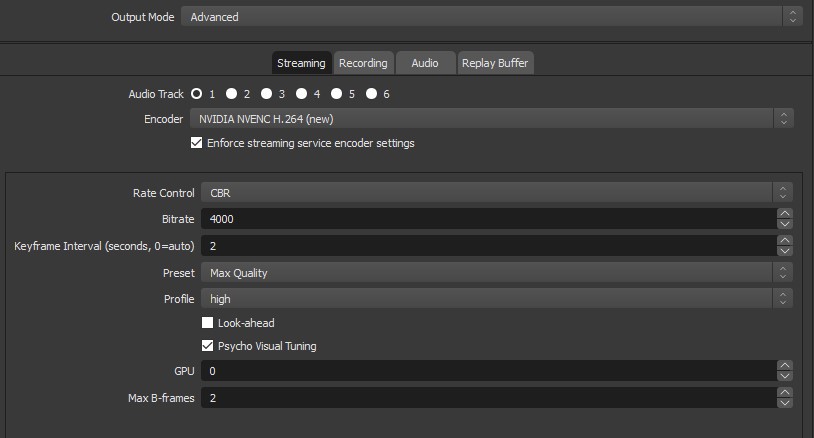This screenshot has height=438, width=814.
Task: Enable the Look-ahead checkbox
Action: (x=207, y=323)
